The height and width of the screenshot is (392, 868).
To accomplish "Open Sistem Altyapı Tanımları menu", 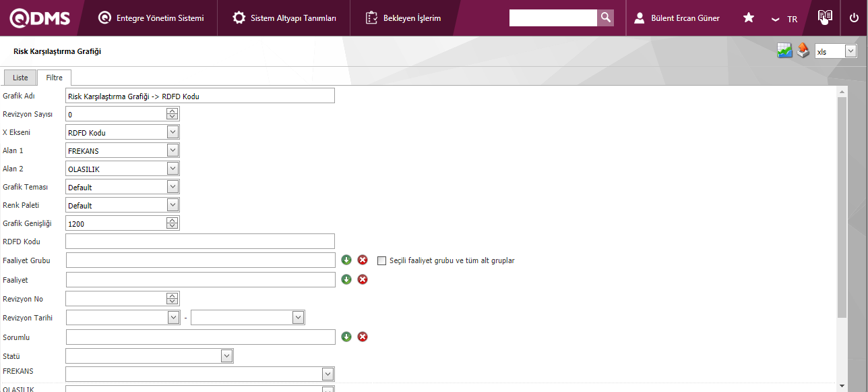I will click(293, 18).
